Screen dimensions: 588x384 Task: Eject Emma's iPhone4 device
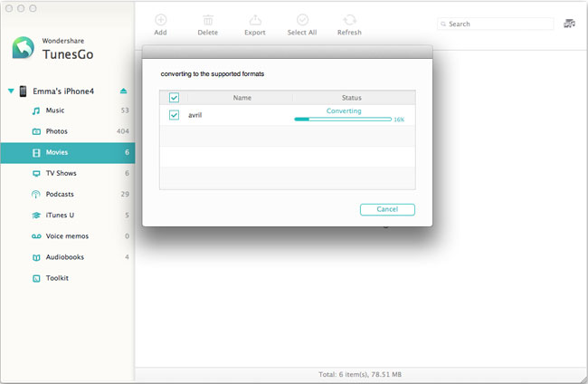tap(123, 91)
